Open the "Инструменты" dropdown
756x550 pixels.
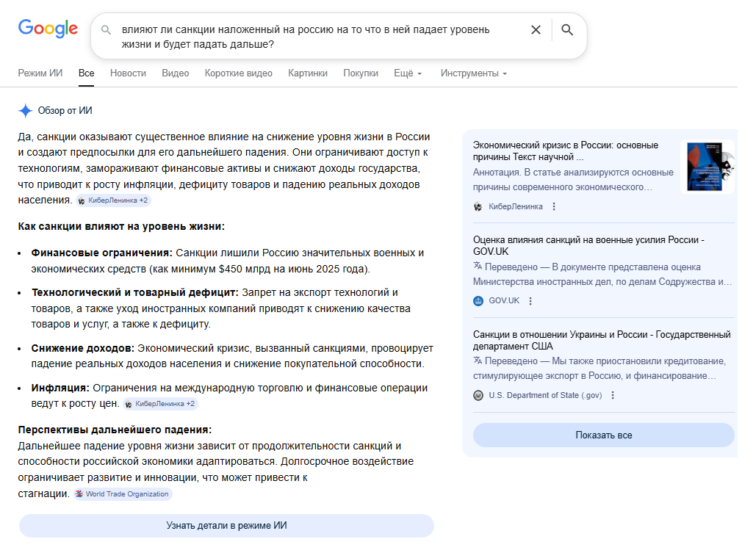point(473,73)
